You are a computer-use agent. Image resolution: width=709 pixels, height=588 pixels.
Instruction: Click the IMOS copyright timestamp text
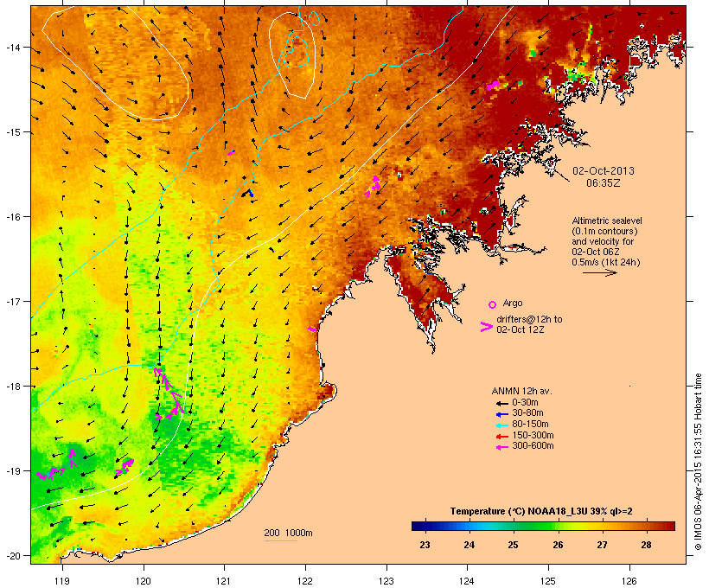(699, 462)
